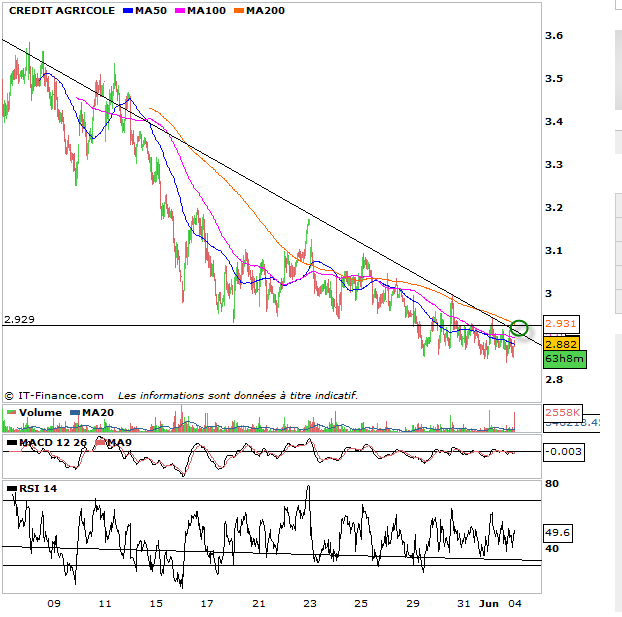Click the 23 date on the time axis
Viewport: 622px width, 617px height.
pos(310,603)
